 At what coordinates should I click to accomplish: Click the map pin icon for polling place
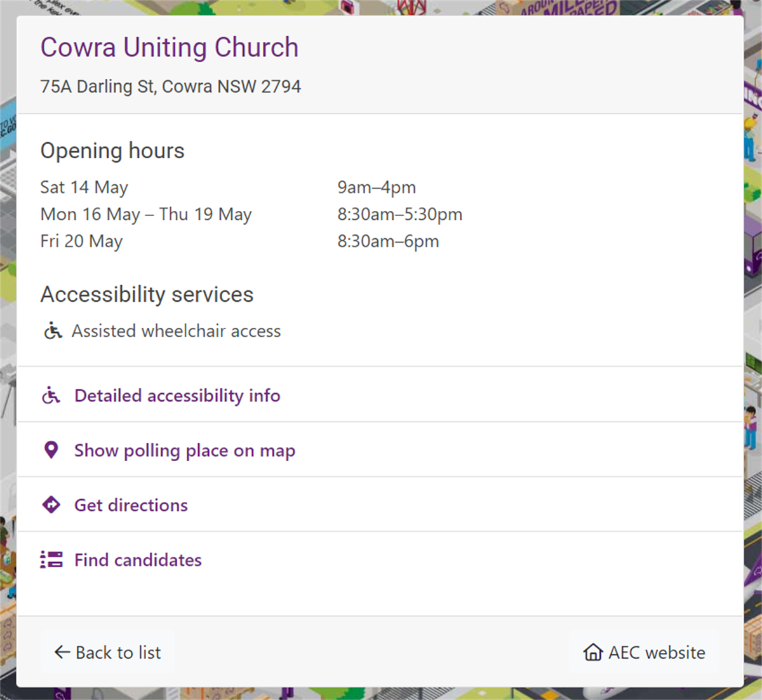(x=51, y=449)
